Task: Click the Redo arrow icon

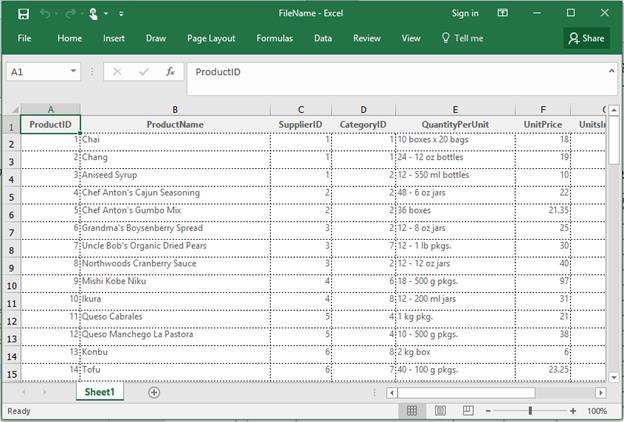Action: (x=70, y=14)
